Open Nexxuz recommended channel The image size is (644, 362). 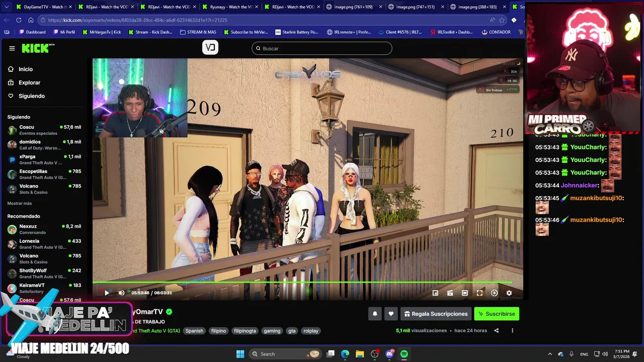(x=44, y=229)
